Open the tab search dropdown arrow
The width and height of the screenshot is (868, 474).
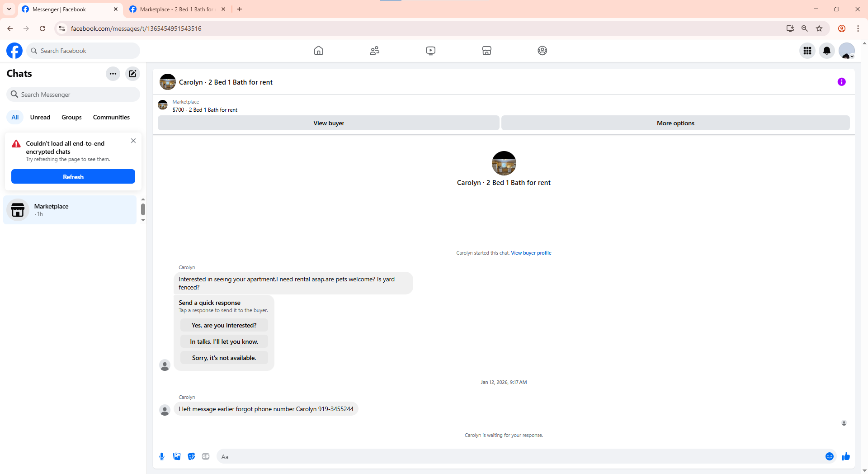pos(9,9)
